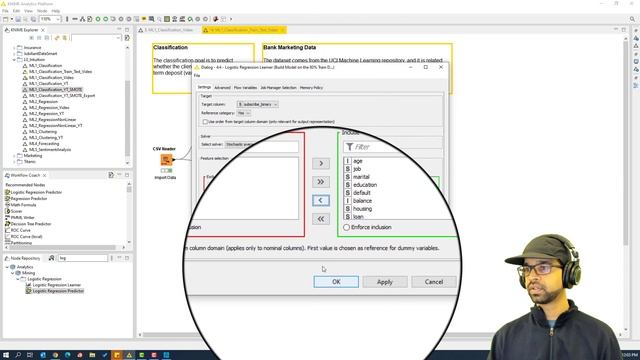The width and height of the screenshot is (640, 360).
Task: Select recommended node Math Formula
Action: pos(23,205)
